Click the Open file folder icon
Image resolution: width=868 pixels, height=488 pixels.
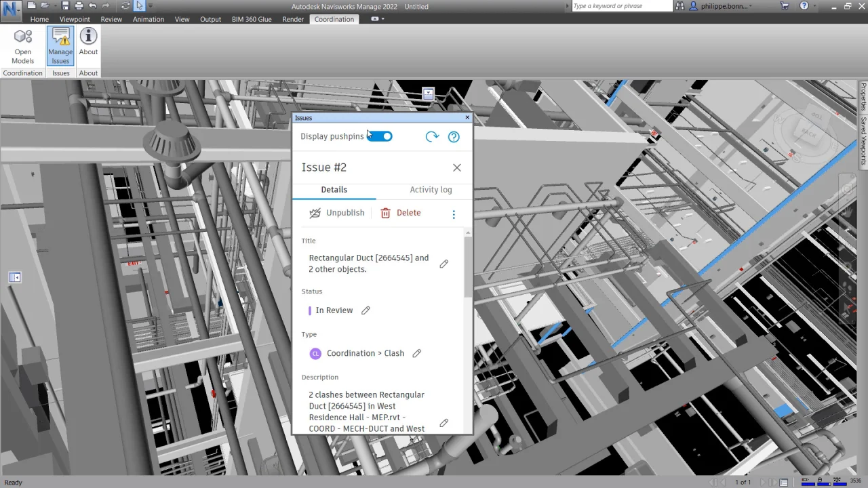[x=43, y=5]
